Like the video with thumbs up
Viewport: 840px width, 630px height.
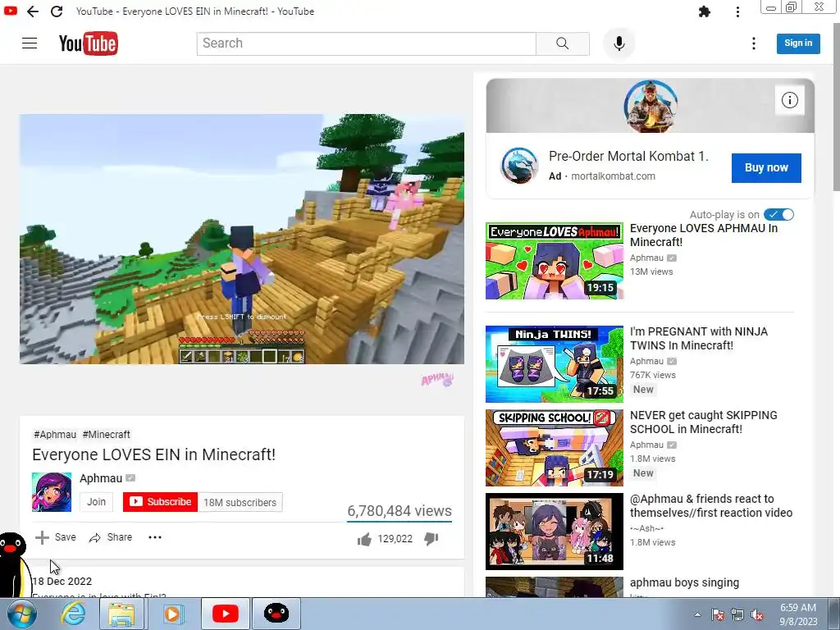[x=364, y=539]
